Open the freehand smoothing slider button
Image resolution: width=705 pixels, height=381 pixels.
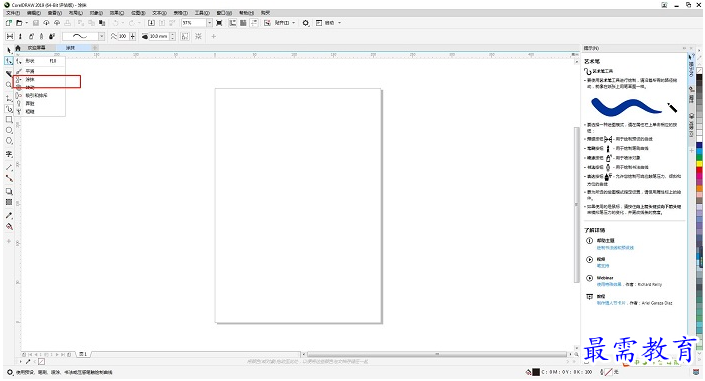[x=133, y=36]
